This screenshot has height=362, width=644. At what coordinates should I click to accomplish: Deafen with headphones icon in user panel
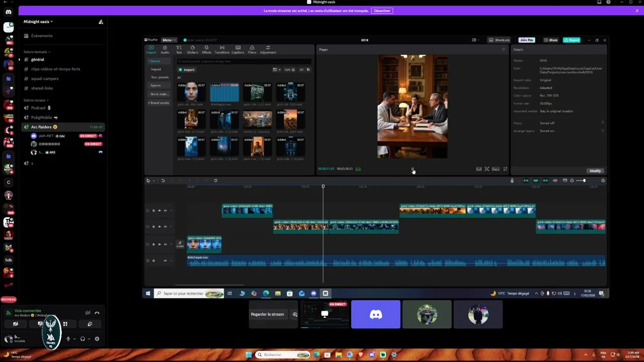tap(83, 339)
